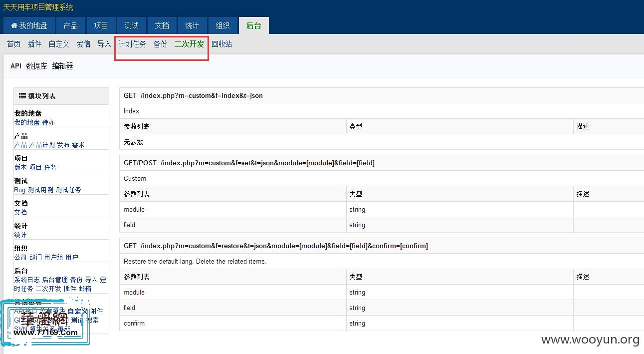Image resolution: width=644 pixels, height=354 pixels.
Task: Click the 天天用车项目管理系统 title
Action: (38, 7)
